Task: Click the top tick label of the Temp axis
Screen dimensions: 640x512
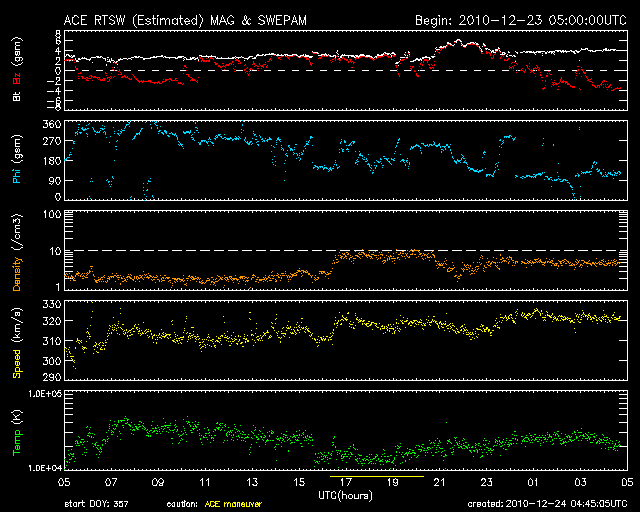Action: pos(45,394)
